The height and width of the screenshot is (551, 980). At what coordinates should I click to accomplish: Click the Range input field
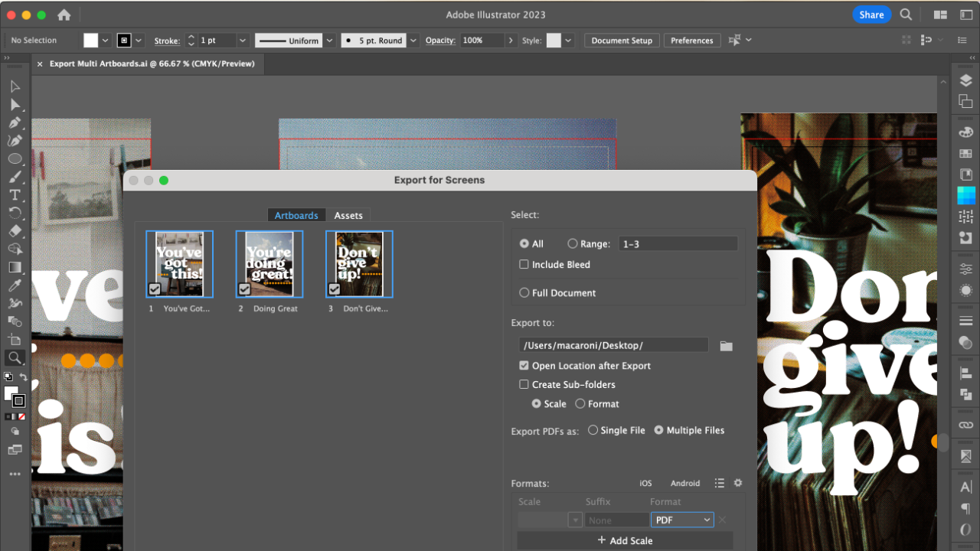[x=678, y=244]
